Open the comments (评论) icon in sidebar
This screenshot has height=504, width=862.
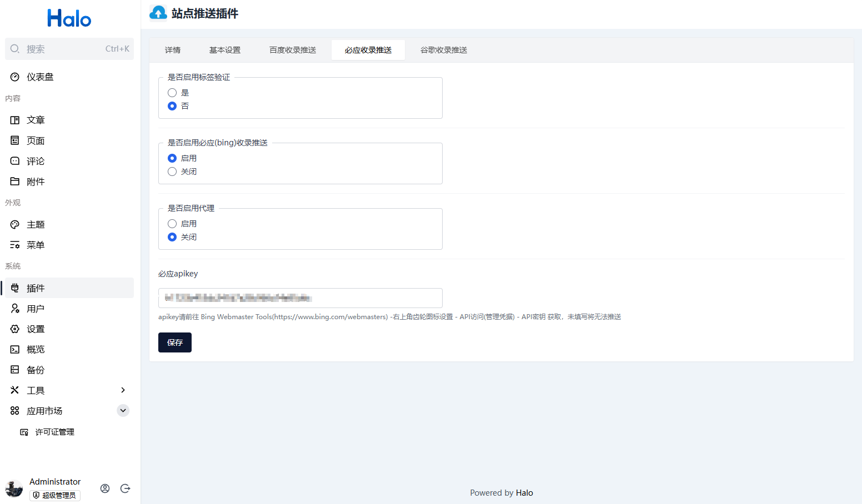(15, 161)
